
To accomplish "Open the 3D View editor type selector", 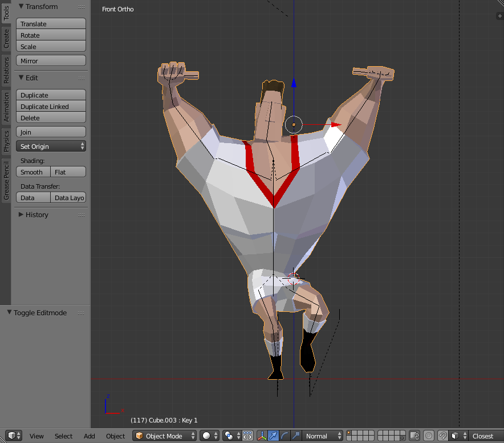I will point(14,436).
